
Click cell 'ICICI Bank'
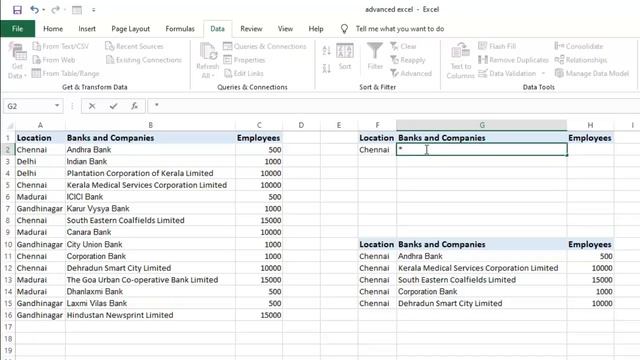tap(150, 197)
